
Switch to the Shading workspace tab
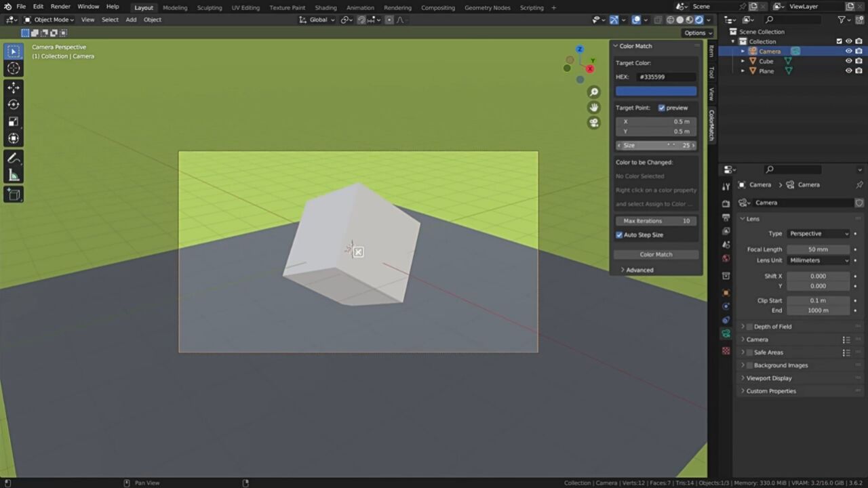coord(325,7)
